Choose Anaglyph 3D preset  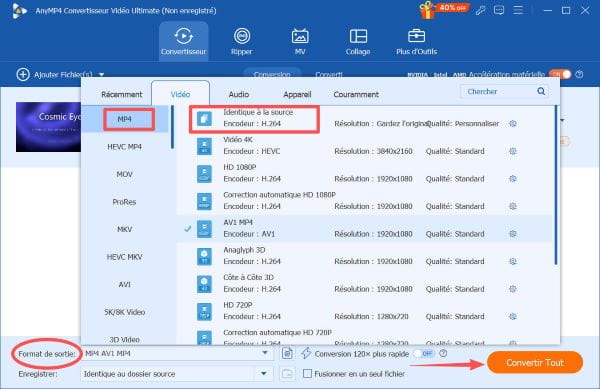365,256
